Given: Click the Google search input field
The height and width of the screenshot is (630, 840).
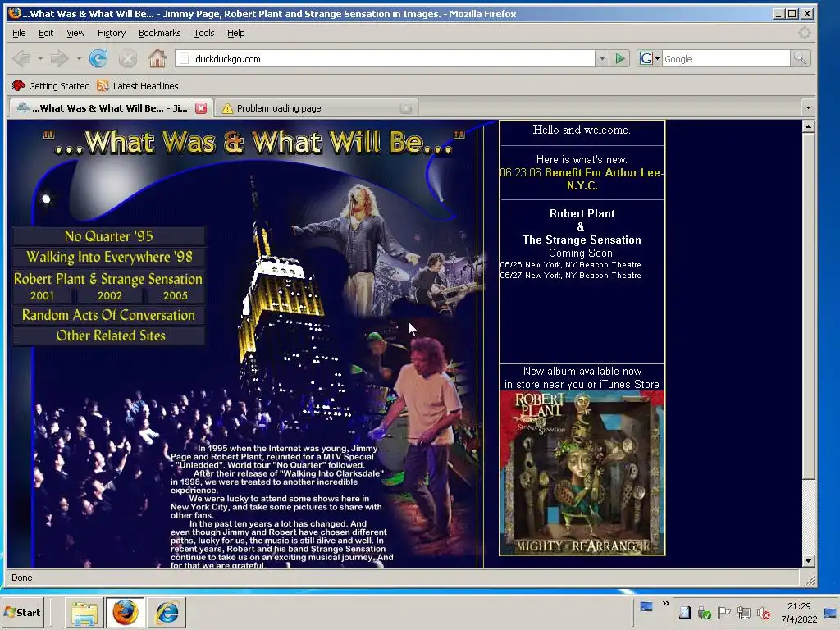Looking at the screenshot, I should pos(726,59).
